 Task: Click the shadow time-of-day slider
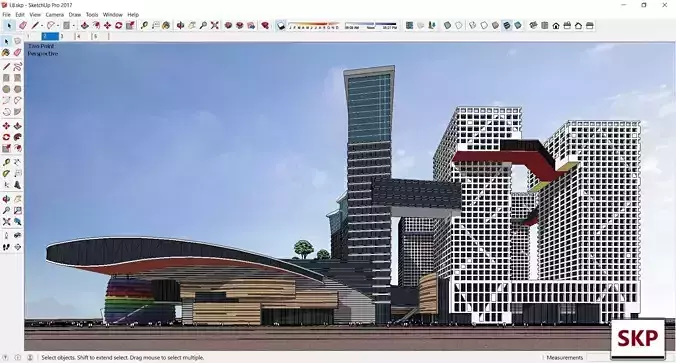pos(371,25)
